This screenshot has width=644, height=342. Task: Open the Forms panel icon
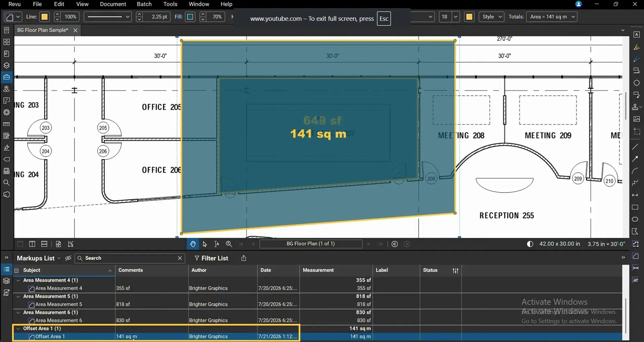[6, 136]
